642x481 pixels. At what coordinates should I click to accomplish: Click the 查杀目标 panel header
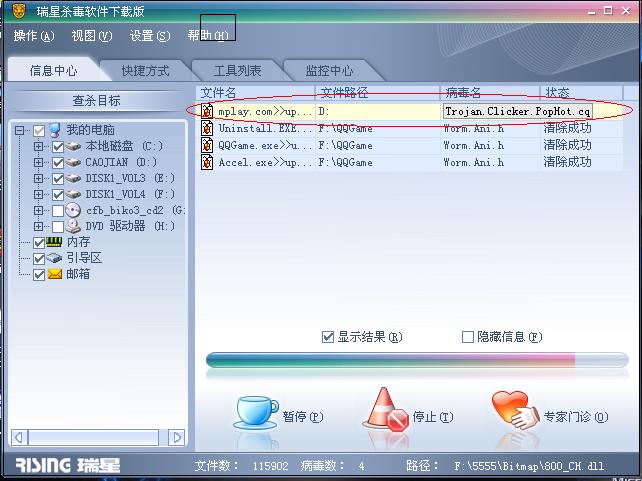click(97, 100)
